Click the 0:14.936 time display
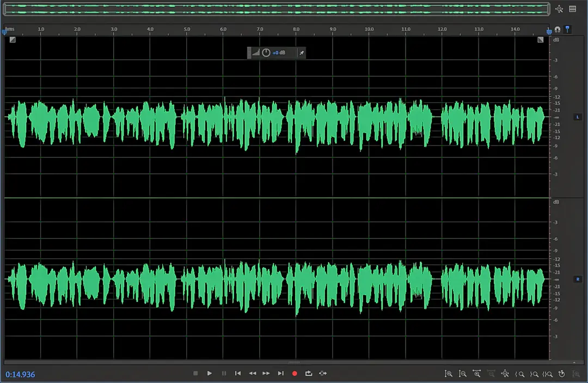The height and width of the screenshot is (383, 588). (x=20, y=374)
